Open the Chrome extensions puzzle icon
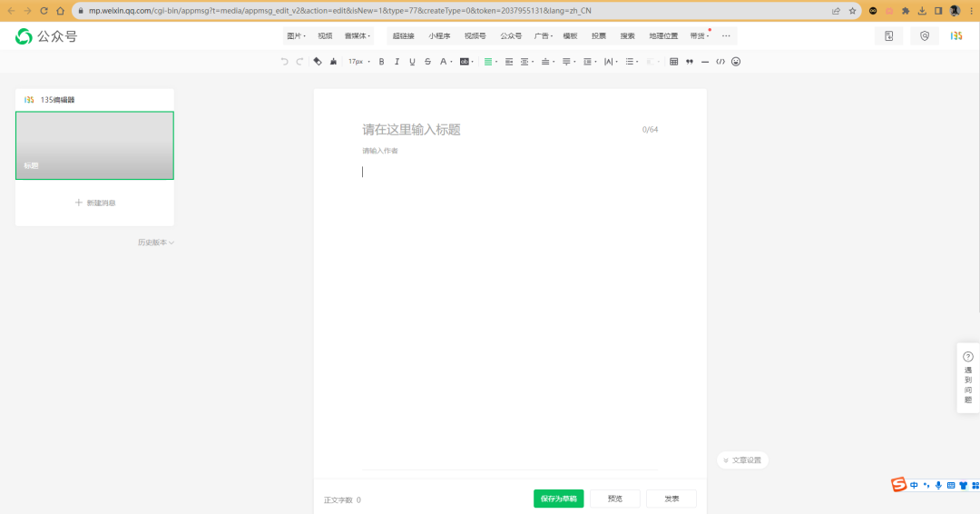Image resolution: width=980 pixels, height=514 pixels. (x=906, y=11)
